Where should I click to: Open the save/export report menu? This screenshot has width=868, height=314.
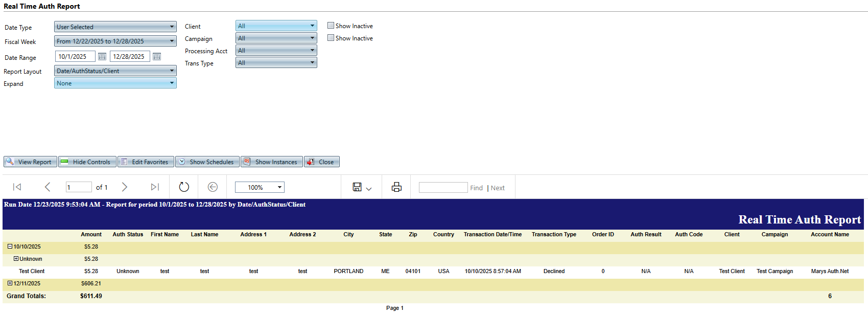[362, 188]
